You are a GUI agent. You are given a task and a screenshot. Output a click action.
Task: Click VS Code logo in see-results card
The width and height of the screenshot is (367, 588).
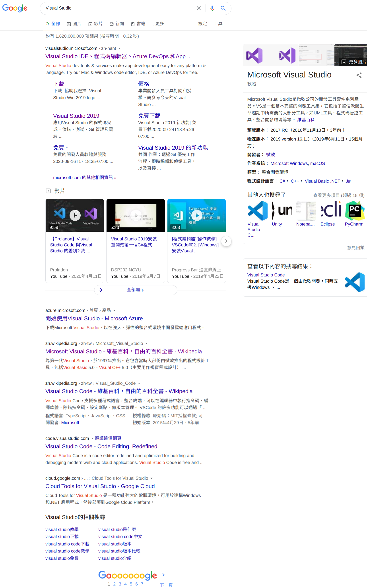click(354, 282)
